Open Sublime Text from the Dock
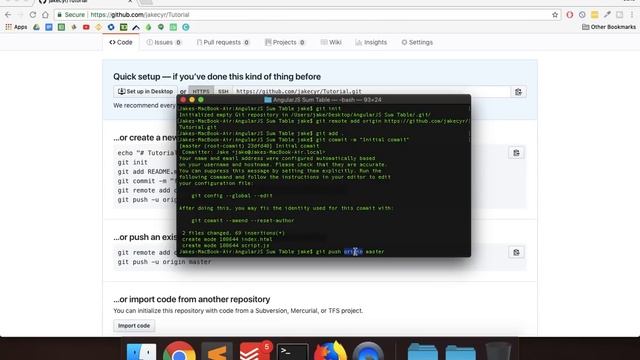Screen dimensions: 640x360 click(x=217, y=351)
